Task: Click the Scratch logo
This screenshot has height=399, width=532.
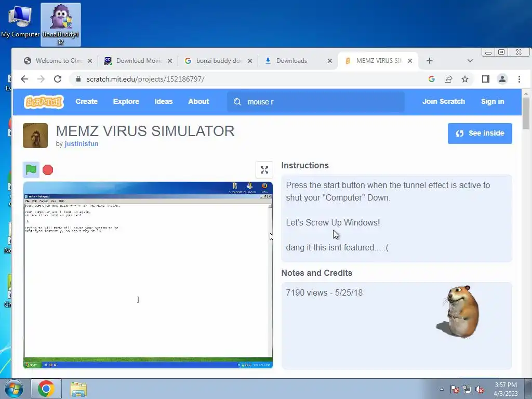Action: click(x=44, y=102)
